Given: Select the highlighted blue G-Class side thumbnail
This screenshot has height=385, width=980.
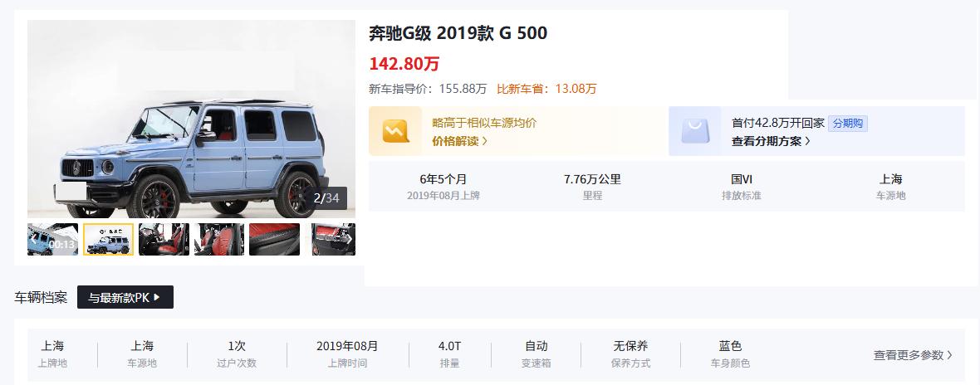Looking at the screenshot, I should pyautogui.click(x=108, y=240).
